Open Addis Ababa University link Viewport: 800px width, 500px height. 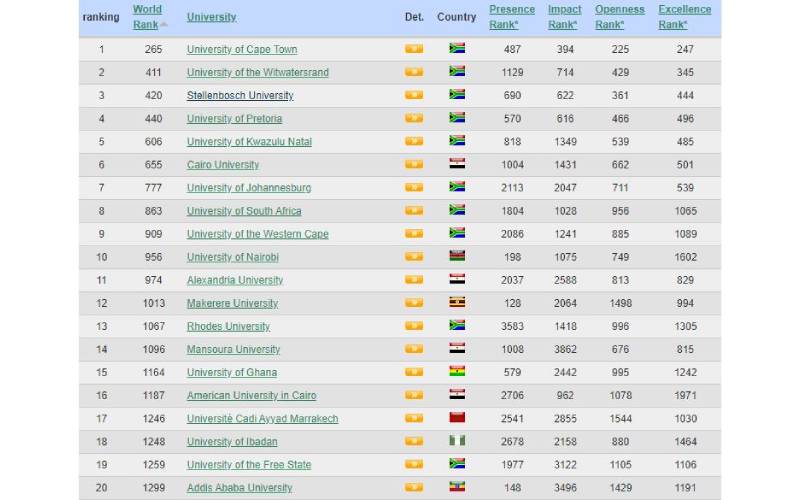pyautogui.click(x=239, y=488)
